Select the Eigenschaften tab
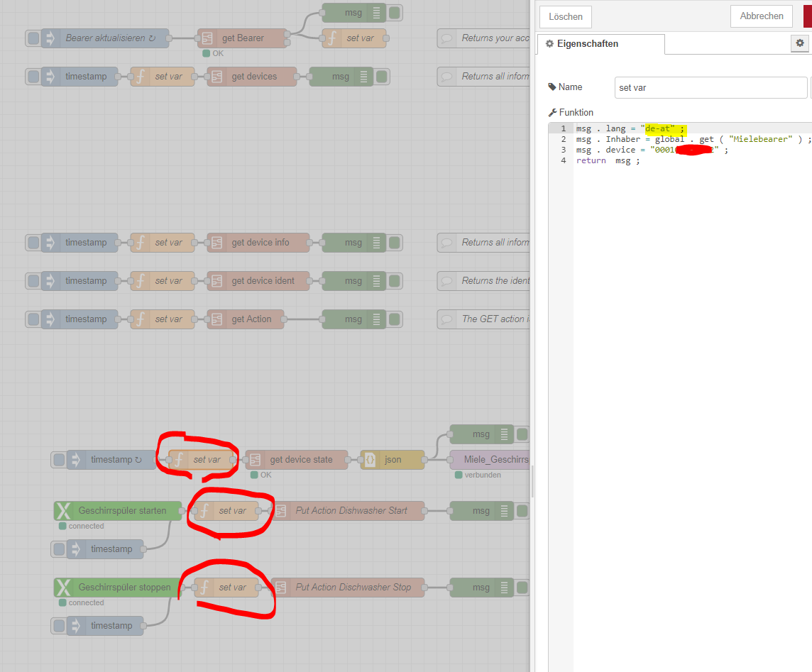 click(x=601, y=44)
